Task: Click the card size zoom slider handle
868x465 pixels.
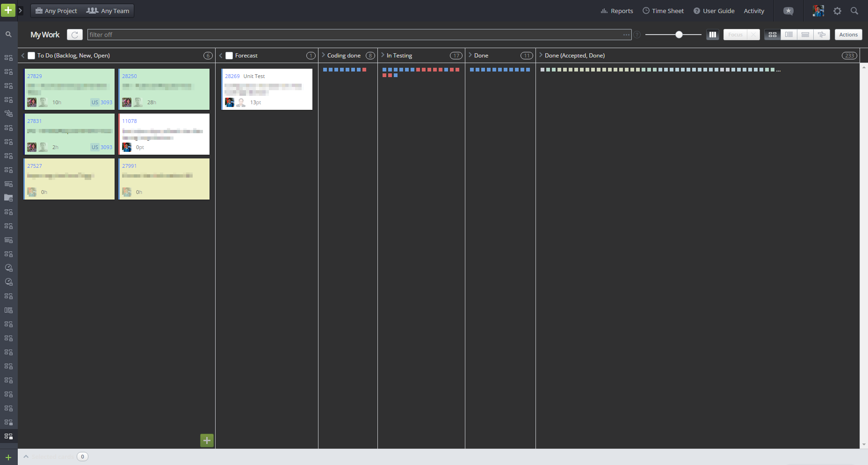Action: [679, 35]
